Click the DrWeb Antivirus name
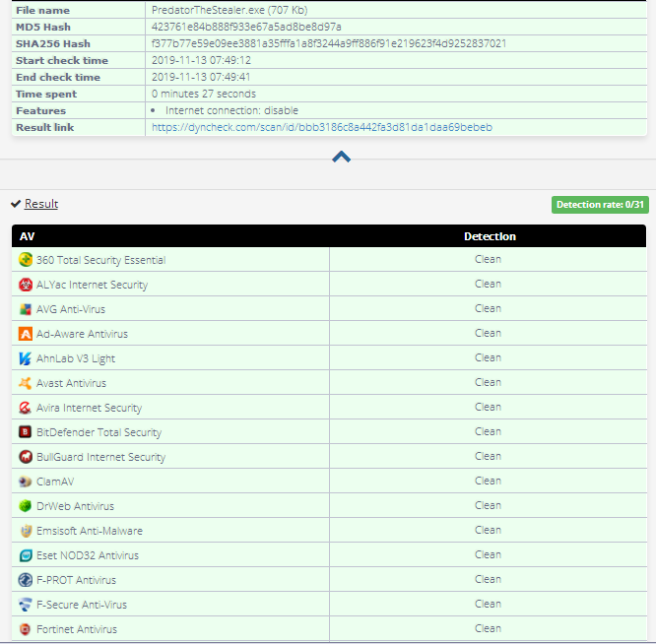Viewport: 656px width, 644px height. (x=75, y=506)
